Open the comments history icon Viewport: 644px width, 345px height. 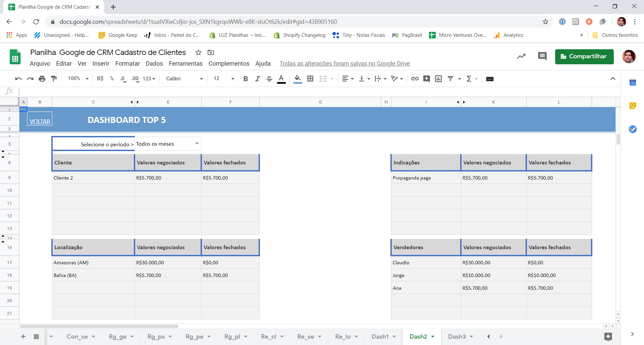pos(542,56)
